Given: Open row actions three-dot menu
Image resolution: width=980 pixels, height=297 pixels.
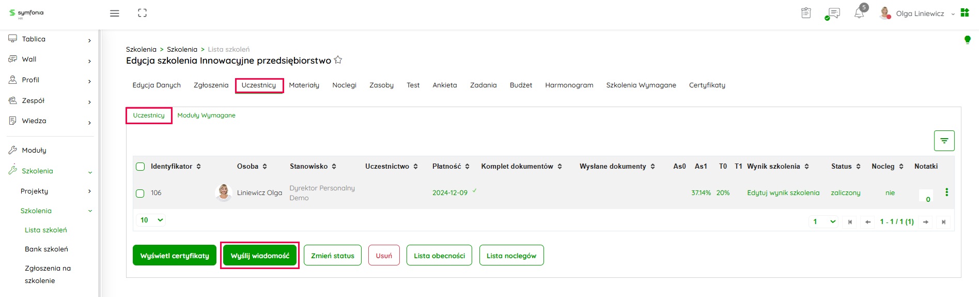Looking at the screenshot, I should 946,192.
